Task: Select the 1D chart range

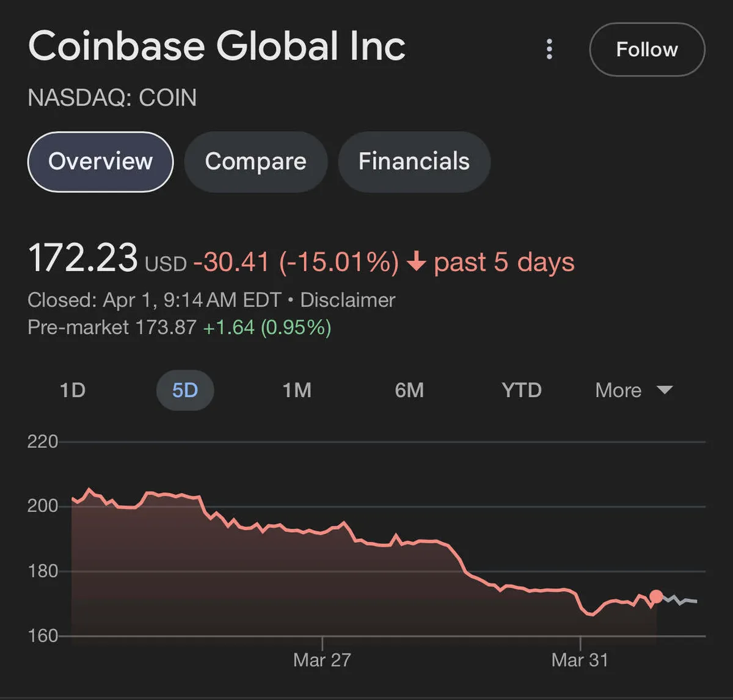Action: (73, 390)
